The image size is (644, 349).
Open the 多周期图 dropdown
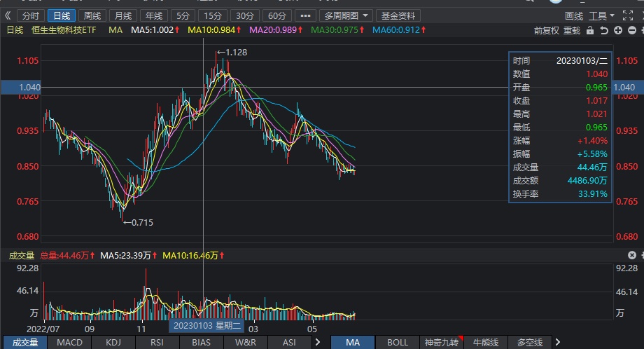(x=346, y=15)
